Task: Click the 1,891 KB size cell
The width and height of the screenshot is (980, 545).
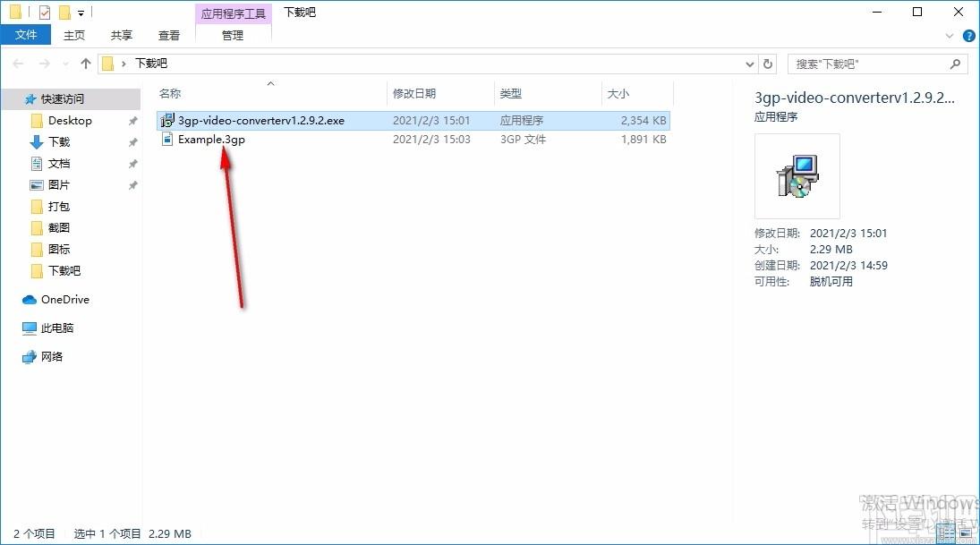Action: [x=643, y=140]
